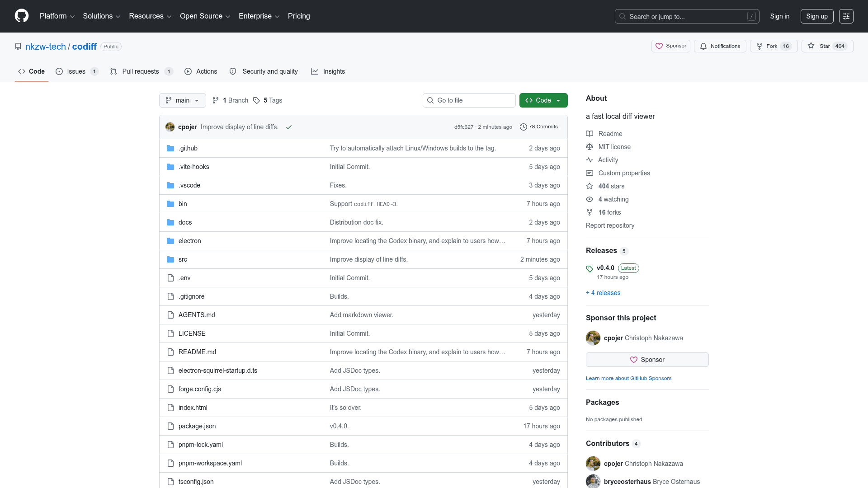The width and height of the screenshot is (868, 488).
Task: Click the Notifications button
Action: click(x=720, y=46)
